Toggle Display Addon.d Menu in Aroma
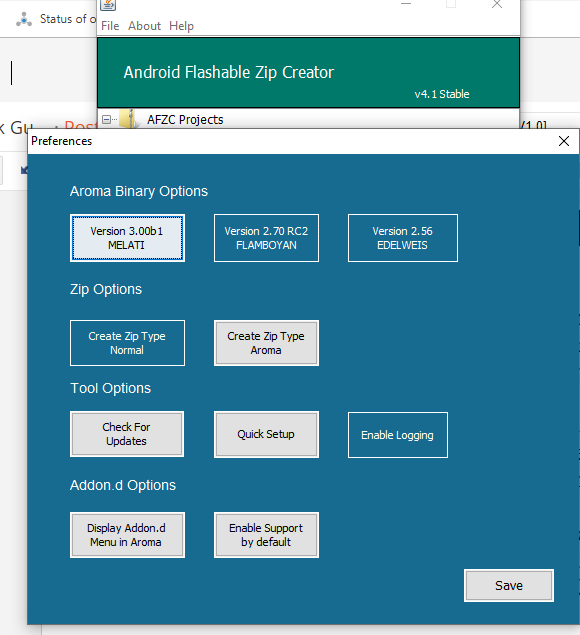This screenshot has width=580, height=635. point(127,535)
